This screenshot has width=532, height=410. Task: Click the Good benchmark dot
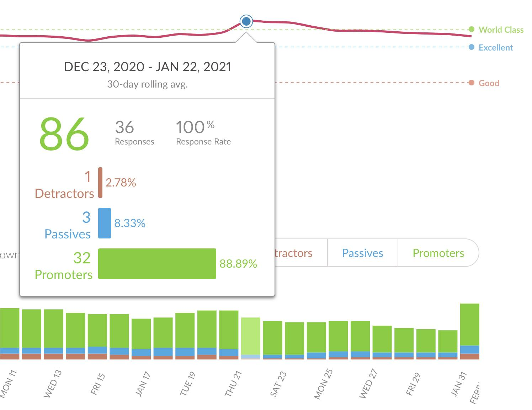[x=472, y=83]
